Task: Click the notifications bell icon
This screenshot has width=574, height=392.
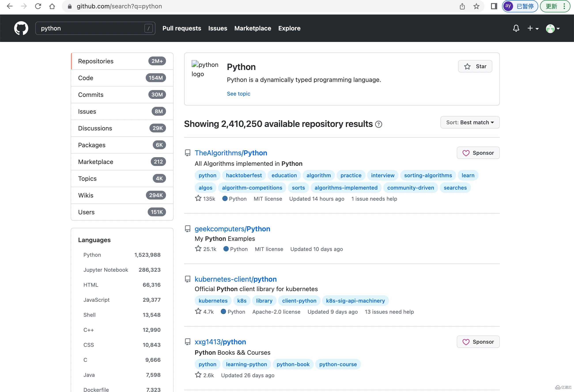Action: [516, 28]
